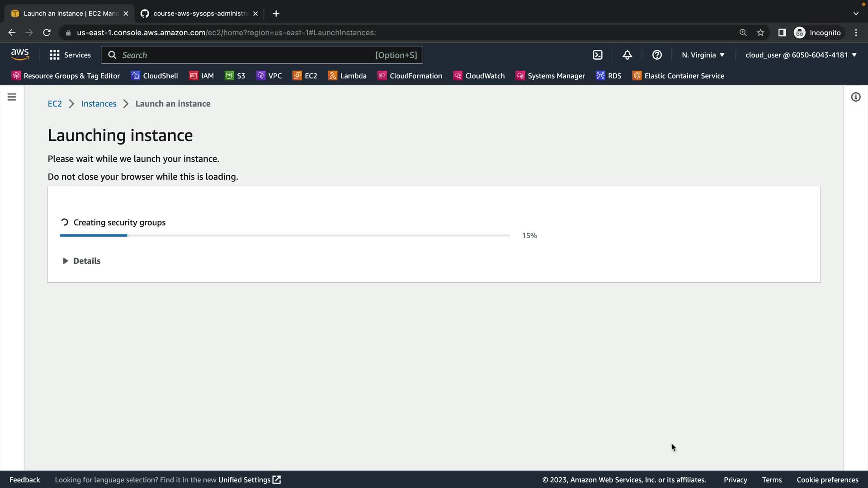Click the launch progress bar
This screenshot has width=868, height=488.
285,235
